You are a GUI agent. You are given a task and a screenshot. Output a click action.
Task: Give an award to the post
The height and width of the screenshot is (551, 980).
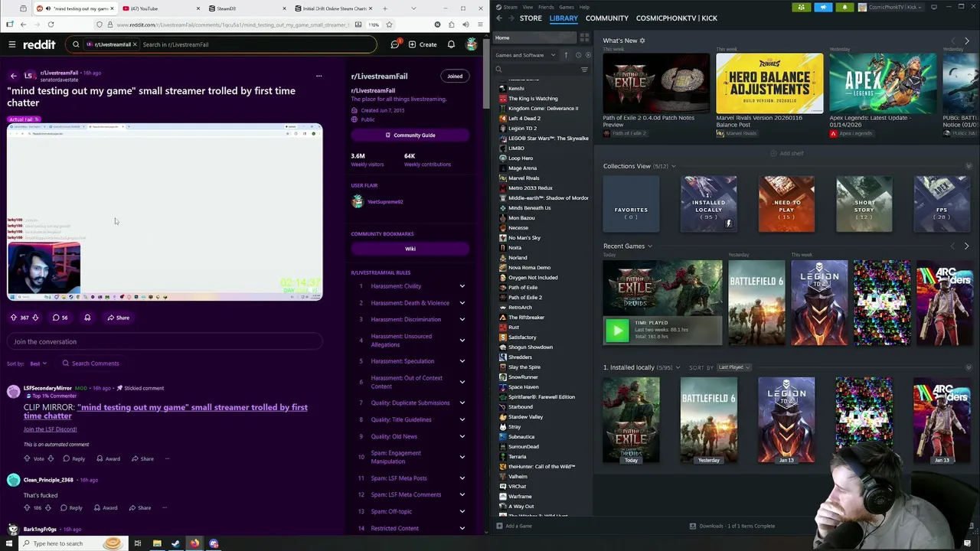coord(87,318)
